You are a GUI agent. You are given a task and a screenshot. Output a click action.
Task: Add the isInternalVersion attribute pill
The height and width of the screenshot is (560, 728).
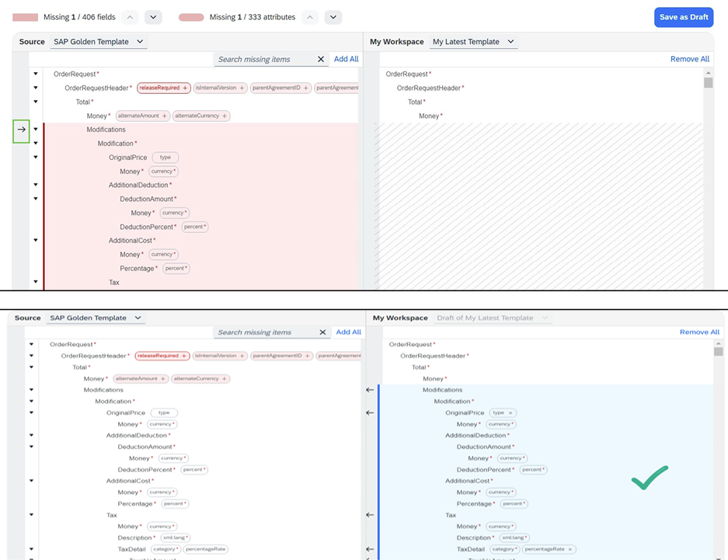(221, 88)
